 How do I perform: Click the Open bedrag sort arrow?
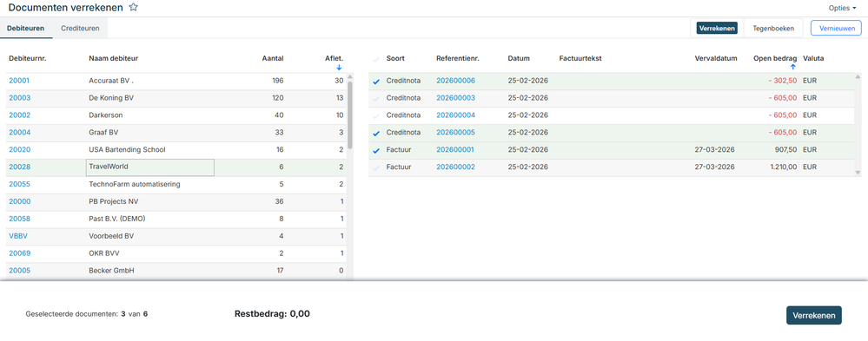pos(792,67)
